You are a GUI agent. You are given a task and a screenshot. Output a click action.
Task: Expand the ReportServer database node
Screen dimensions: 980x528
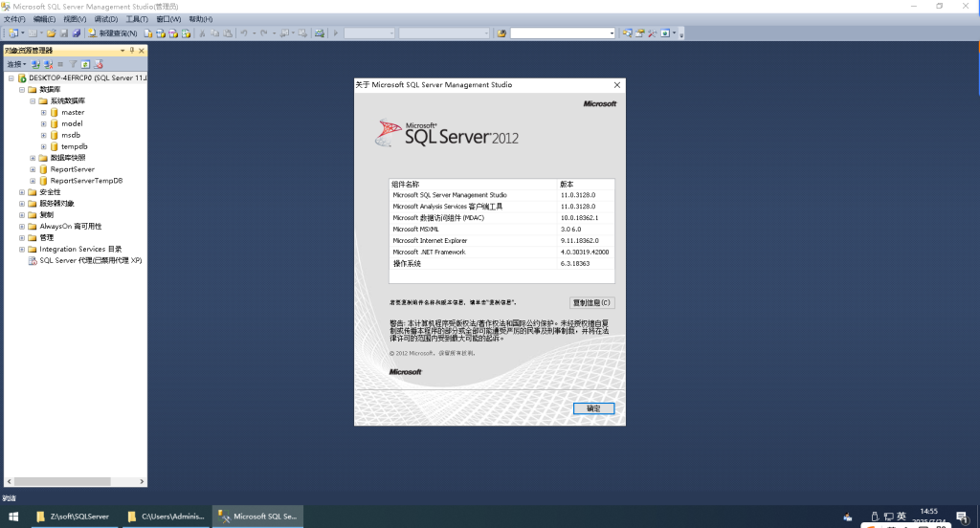[x=33, y=169]
